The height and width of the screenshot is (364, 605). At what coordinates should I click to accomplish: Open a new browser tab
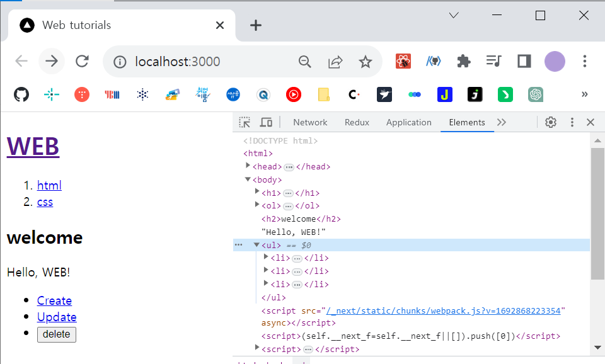[x=256, y=25]
